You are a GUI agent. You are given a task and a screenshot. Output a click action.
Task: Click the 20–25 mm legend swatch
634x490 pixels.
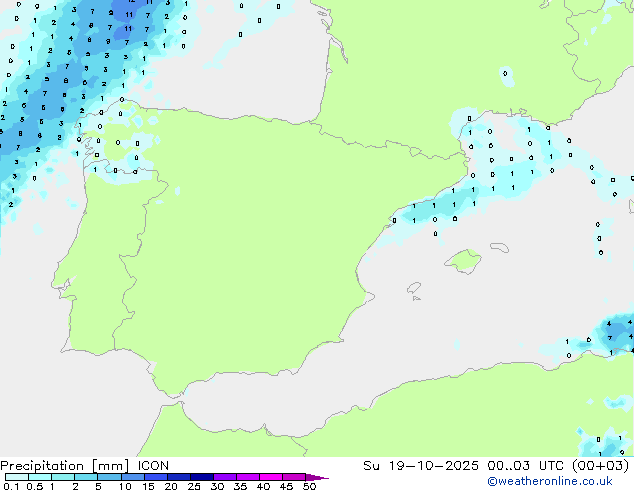(x=178, y=477)
